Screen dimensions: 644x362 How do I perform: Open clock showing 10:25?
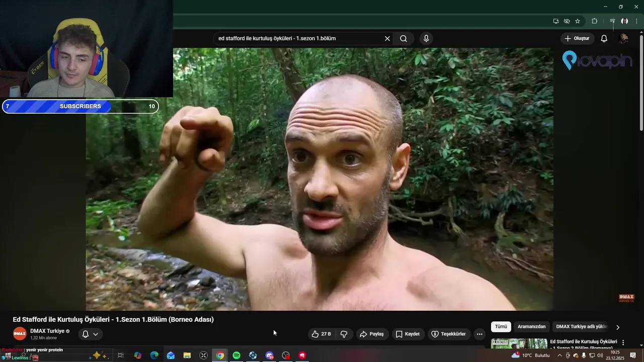(x=615, y=355)
